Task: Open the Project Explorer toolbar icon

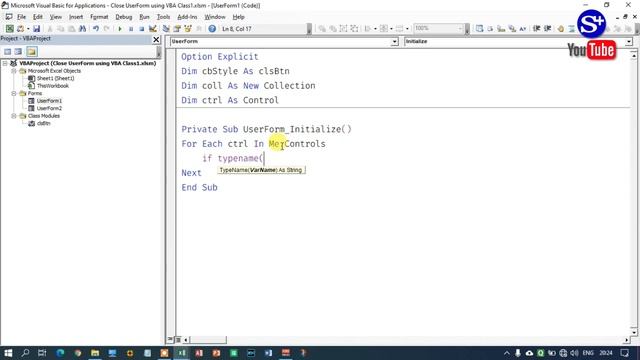Action: [166, 29]
